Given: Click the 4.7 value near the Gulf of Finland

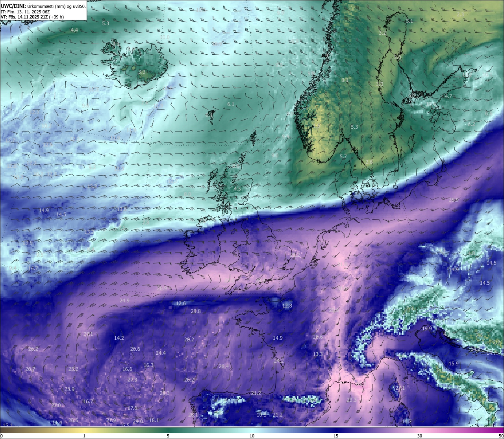Looking at the screenshot, I should (x=448, y=96).
